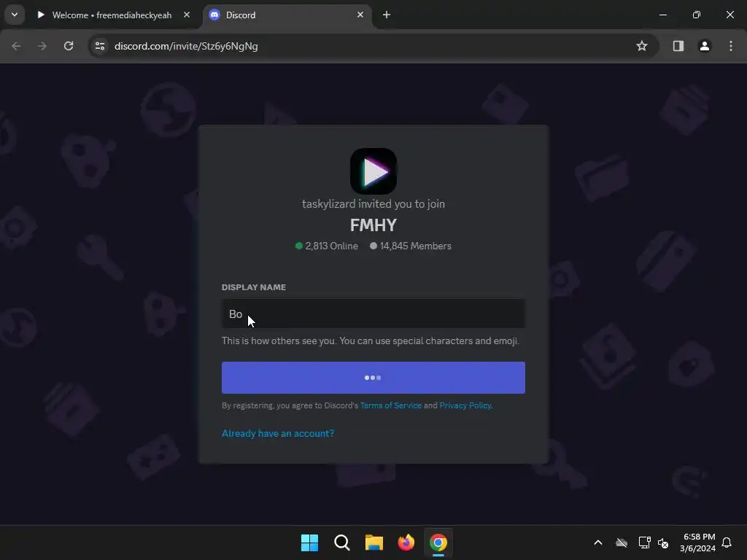Image resolution: width=747 pixels, height=560 pixels.
Task: Open Windows taskbar search
Action: tap(342, 542)
